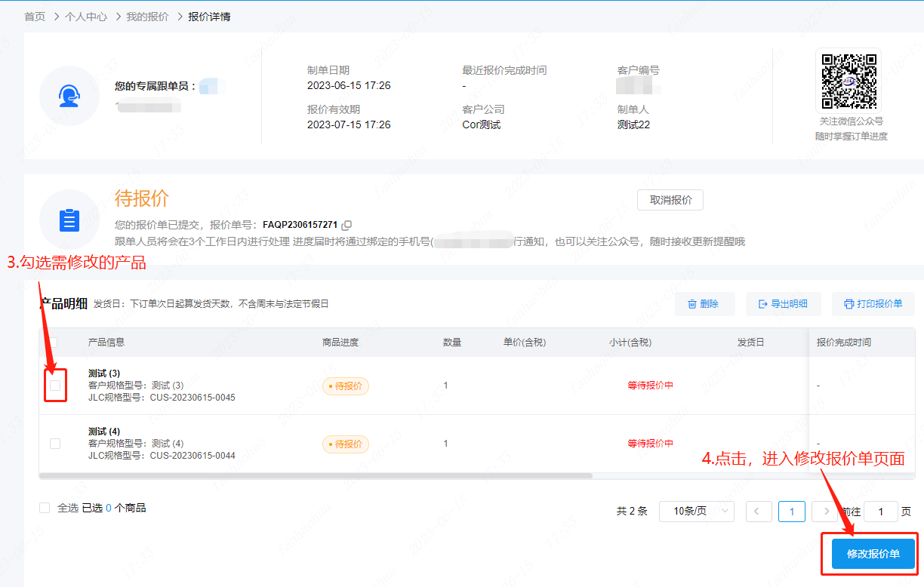
Task: Open the 10条/页 page size dropdown
Action: (x=696, y=512)
